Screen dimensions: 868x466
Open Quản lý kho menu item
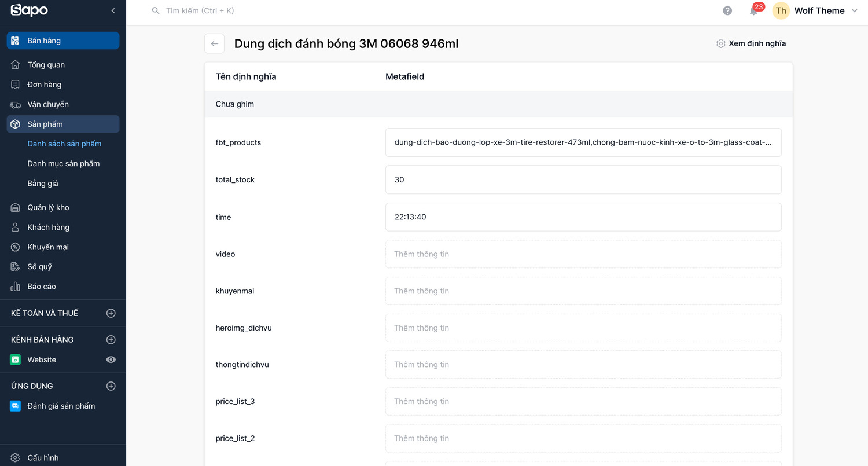pos(63,207)
